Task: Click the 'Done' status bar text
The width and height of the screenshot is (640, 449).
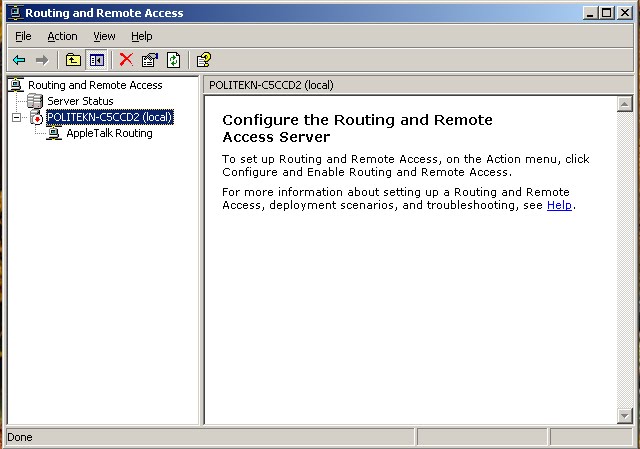Action: [20, 437]
